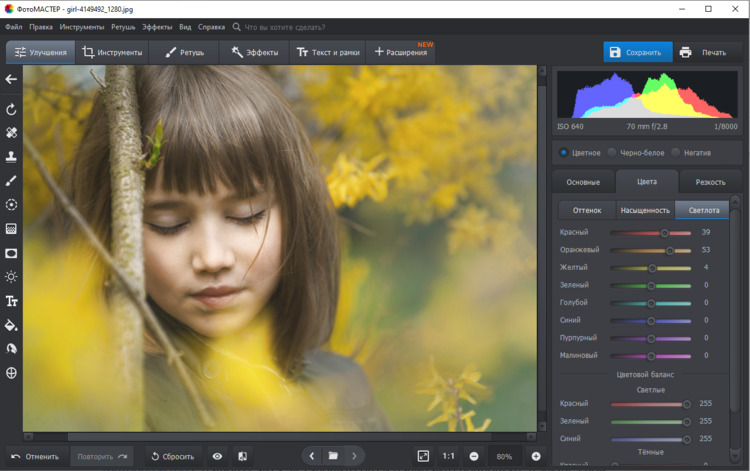Click the Сбросить reset button
Viewport: 750px width, 471px height.
click(x=173, y=456)
